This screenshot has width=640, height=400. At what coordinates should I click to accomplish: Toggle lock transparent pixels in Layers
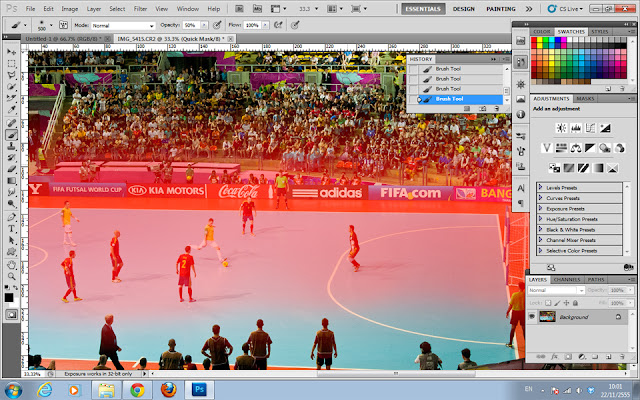[x=548, y=303]
